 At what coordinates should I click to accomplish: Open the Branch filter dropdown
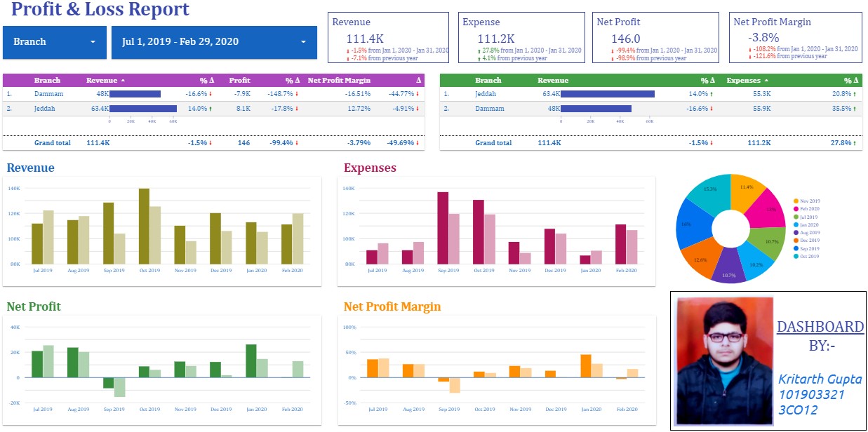(55, 42)
